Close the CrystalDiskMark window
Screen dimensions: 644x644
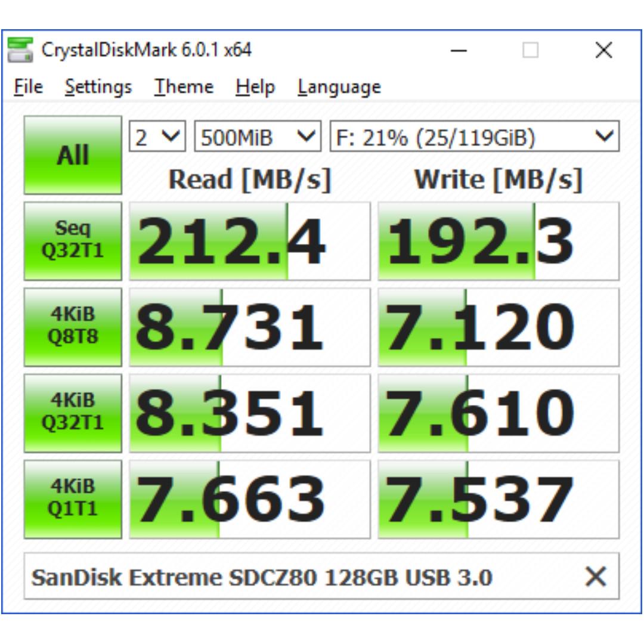pos(603,51)
